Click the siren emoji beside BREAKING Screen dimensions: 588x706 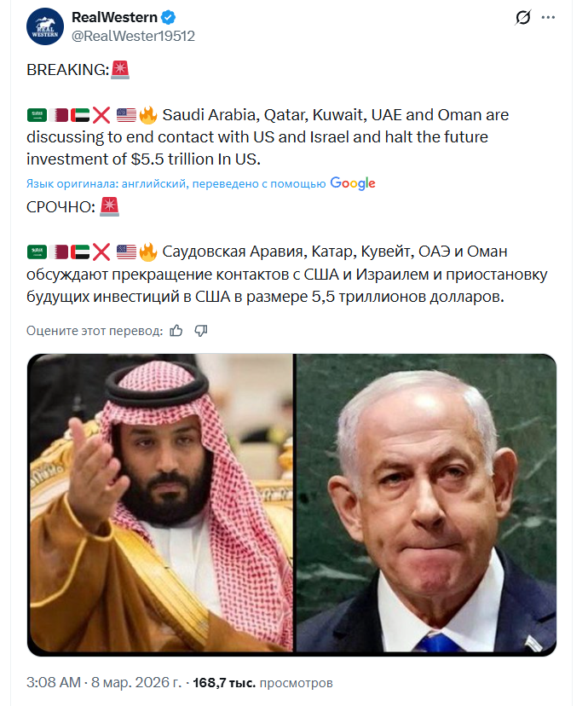point(120,72)
